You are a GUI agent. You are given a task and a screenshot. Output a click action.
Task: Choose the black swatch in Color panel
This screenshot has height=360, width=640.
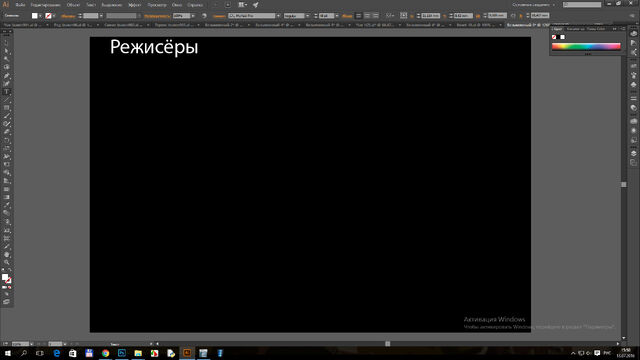[558, 37]
